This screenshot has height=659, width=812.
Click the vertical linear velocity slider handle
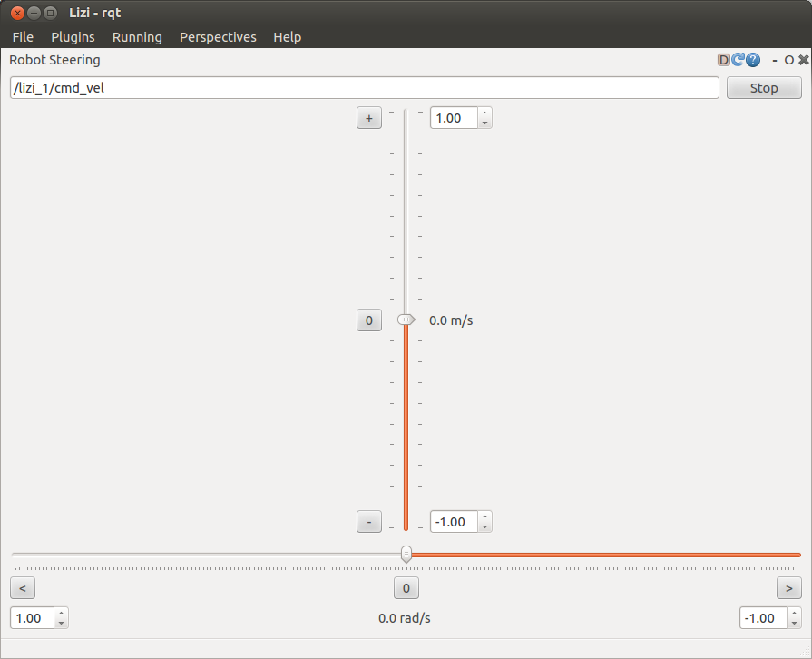point(406,320)
